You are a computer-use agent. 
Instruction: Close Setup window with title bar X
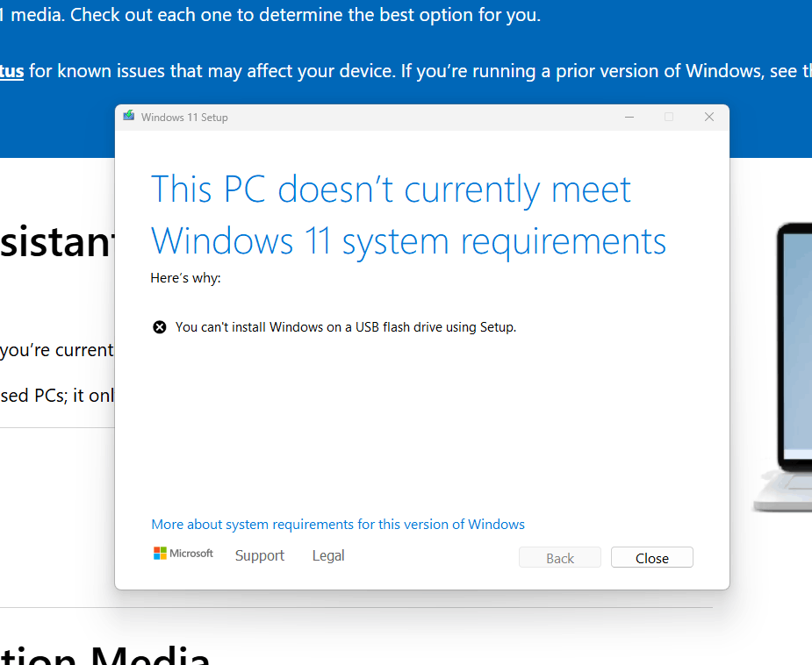coord(709,117)
